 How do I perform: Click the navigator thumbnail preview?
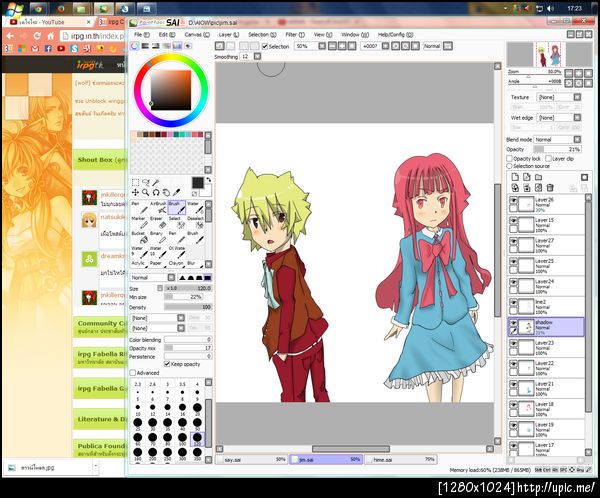click(x=549, y=54)
